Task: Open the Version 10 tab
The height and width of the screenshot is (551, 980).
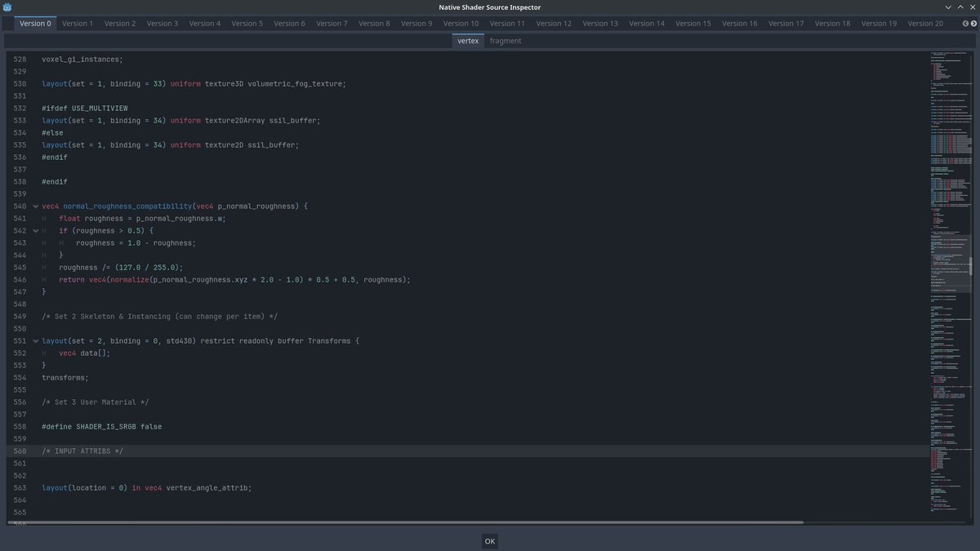Action: (461, 24)
